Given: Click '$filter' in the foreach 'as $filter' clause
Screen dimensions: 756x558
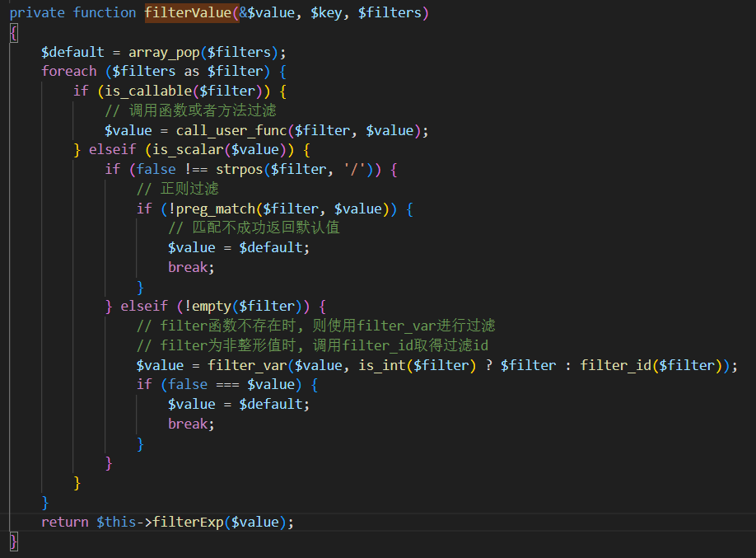Looking at the screenshot, I should 236,72.
